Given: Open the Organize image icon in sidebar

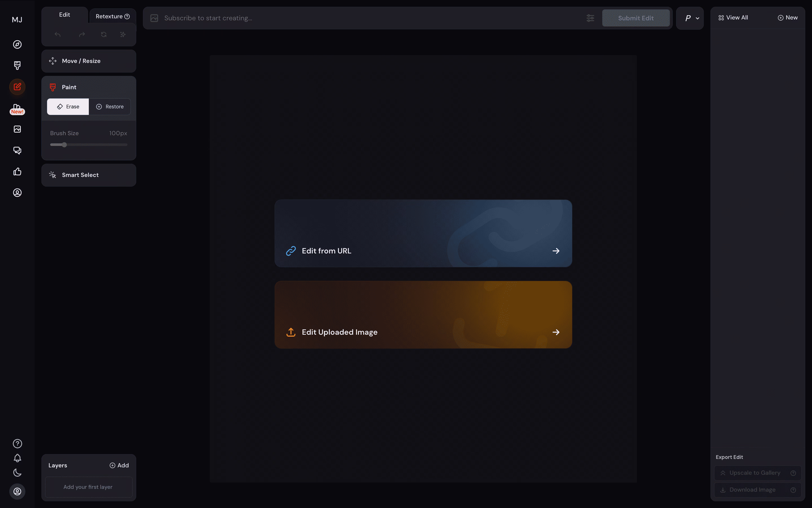Looking at the screenshot, I should tap(17, 129).
